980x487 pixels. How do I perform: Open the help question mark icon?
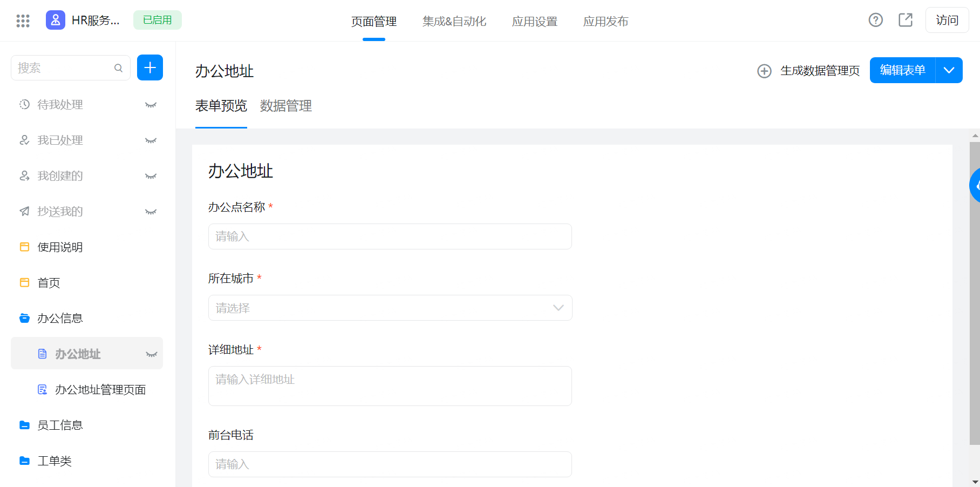click(875, 21)
